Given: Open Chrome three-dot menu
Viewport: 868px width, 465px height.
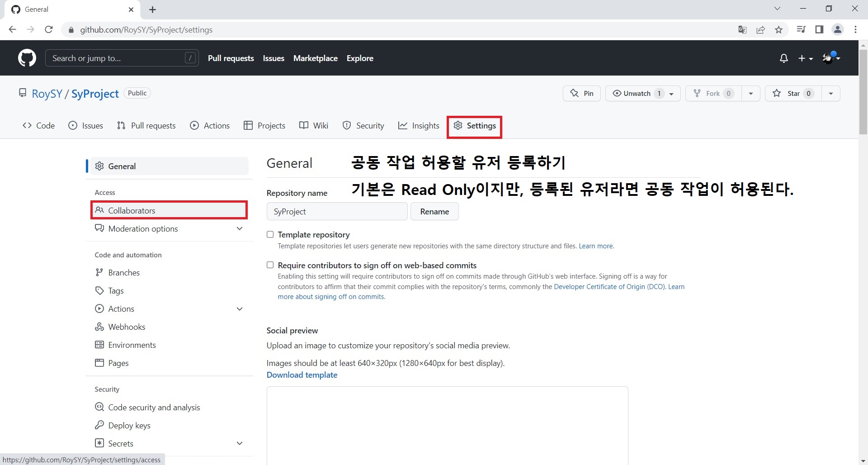Looking at the screenshot, I should tap(855, 29).
